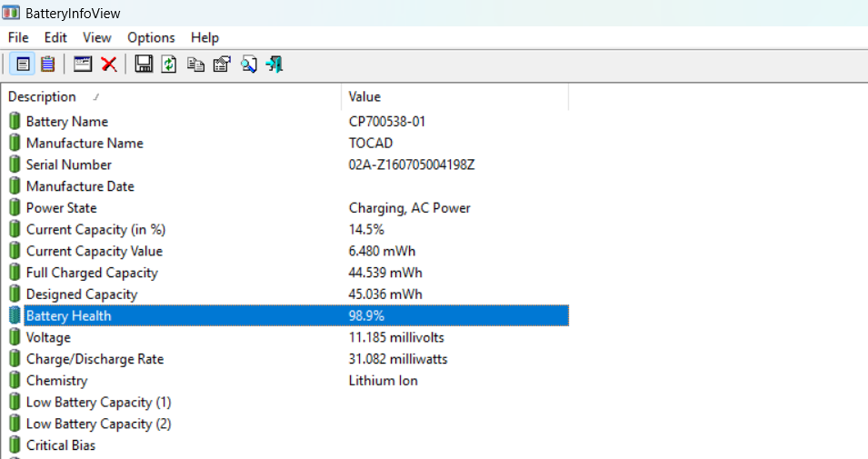The width and height of the screenshot is (868, 459).
Task: Click the value 31.082 milliwatts
Action: (398, 359)
